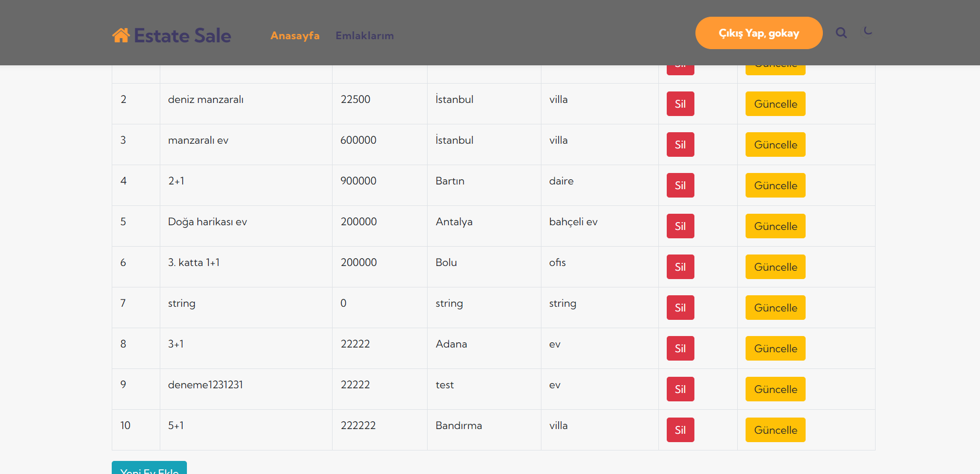Image resolution: width=980 pixels, height=474 pixels.
Task: Log out using Çıkış Yap, gokay
Action: click(758, 33)
